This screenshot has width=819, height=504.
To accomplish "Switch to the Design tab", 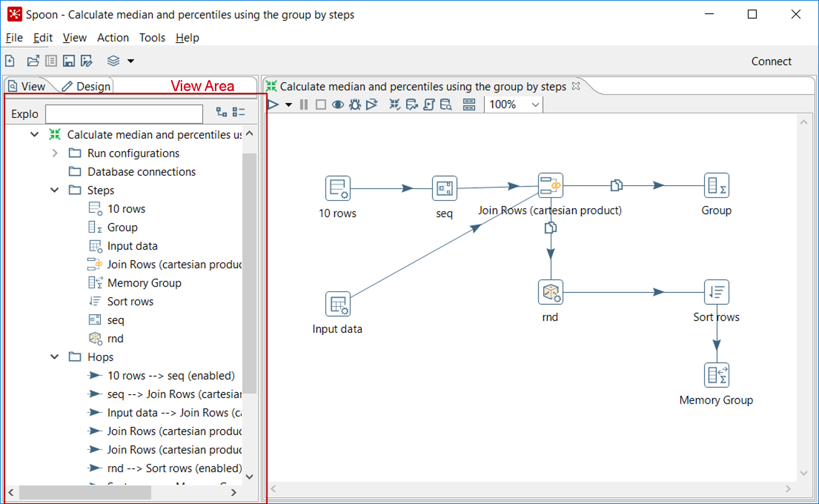I will click(87, 86).
